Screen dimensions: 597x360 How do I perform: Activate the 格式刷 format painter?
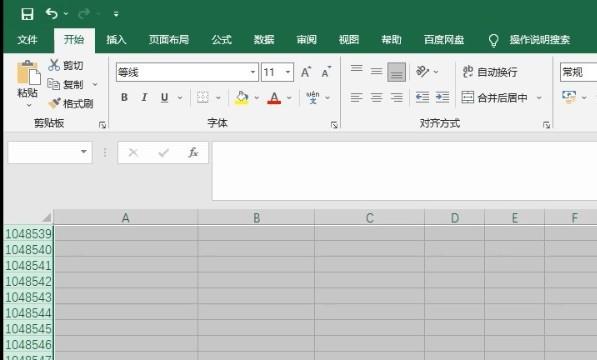[70, 104]
